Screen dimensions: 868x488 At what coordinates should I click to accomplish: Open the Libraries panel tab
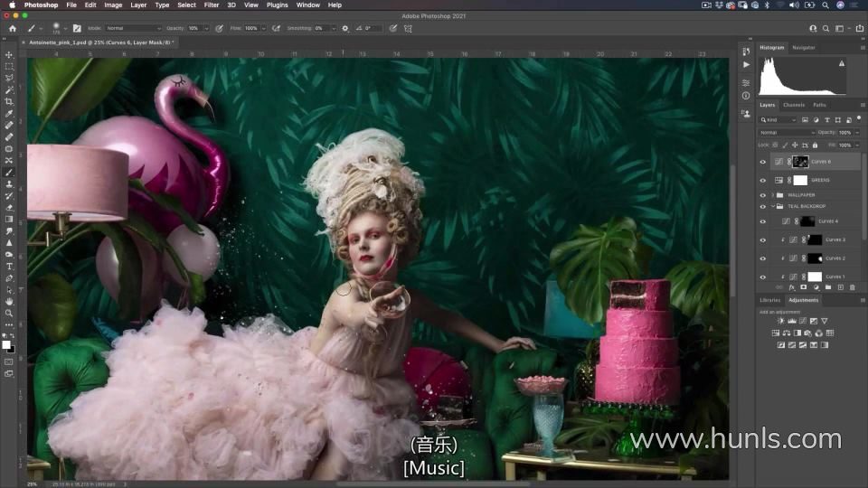point(770,300)
